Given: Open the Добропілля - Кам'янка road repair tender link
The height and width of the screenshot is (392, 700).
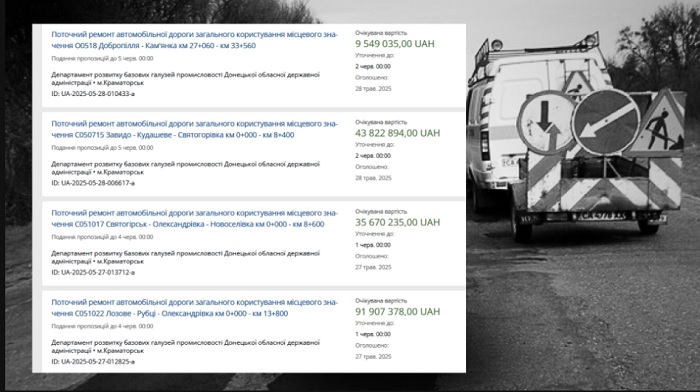Looking at the screenshot, I should [194, 40].
